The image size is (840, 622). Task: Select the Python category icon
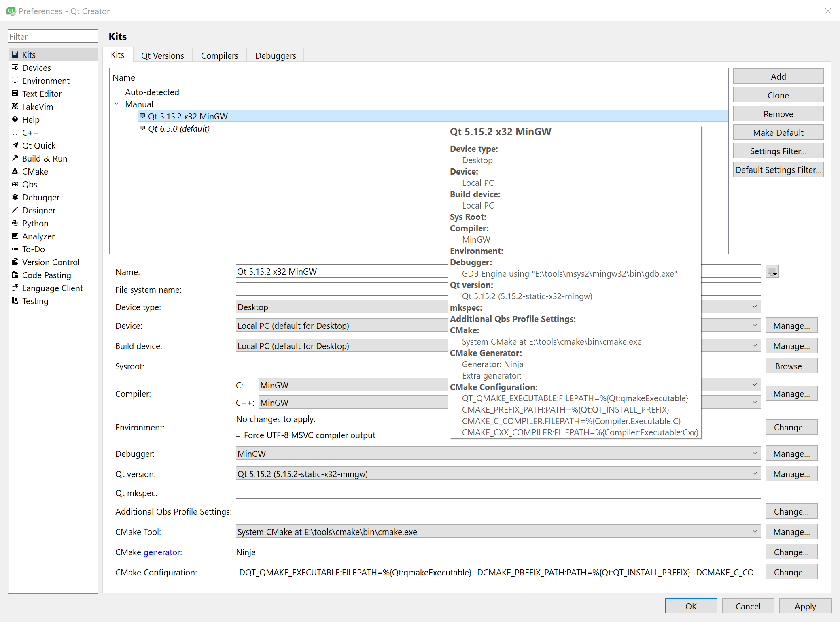pos(15,223)
